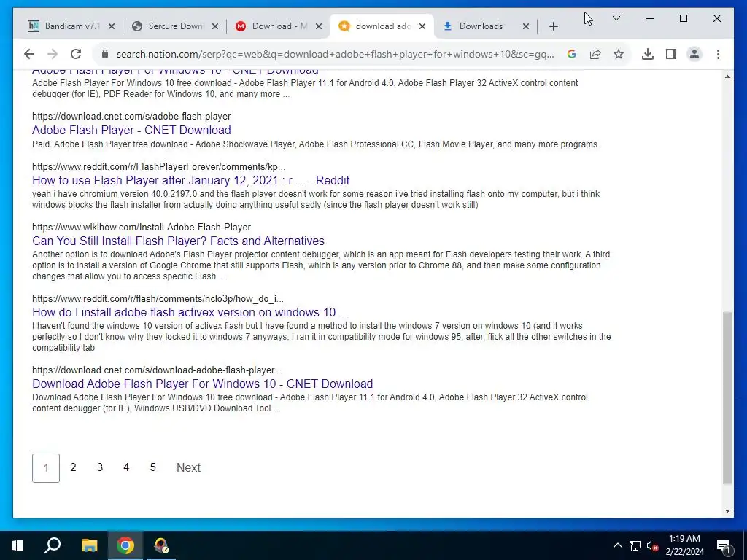The width and height of the screenshot is (747, 560).
Task: Toggle Chrome side panel
Action: (x=671, y=54)
